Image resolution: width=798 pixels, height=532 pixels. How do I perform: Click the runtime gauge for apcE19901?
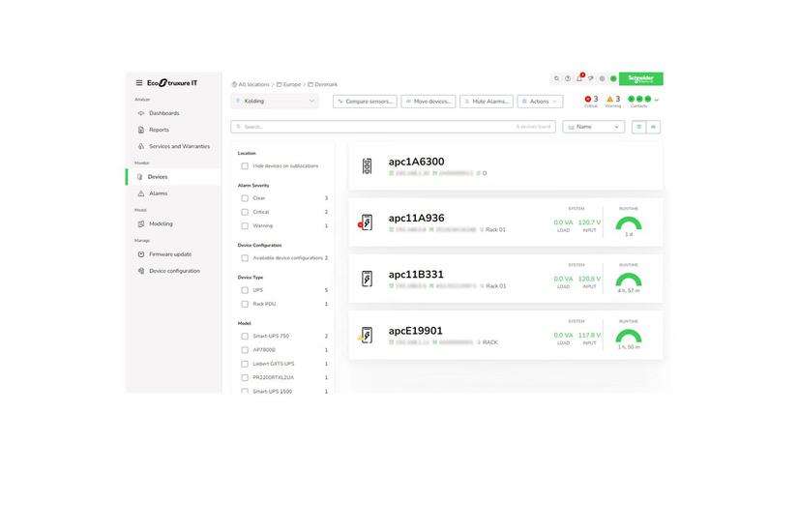[x=629, y=336]
